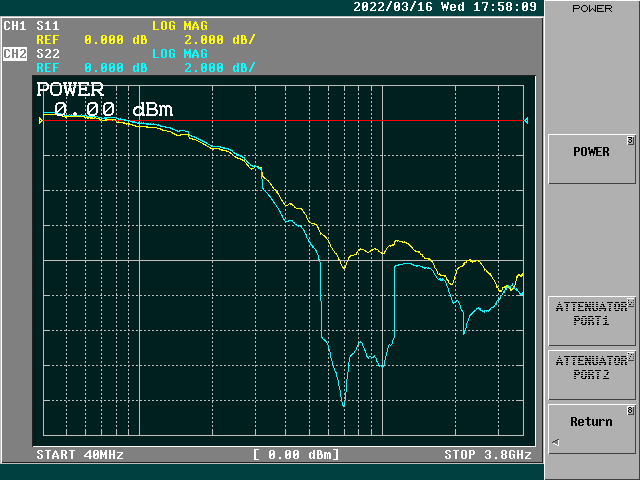
Task: Select the POWER softkey button
Action: click(591, 159)
